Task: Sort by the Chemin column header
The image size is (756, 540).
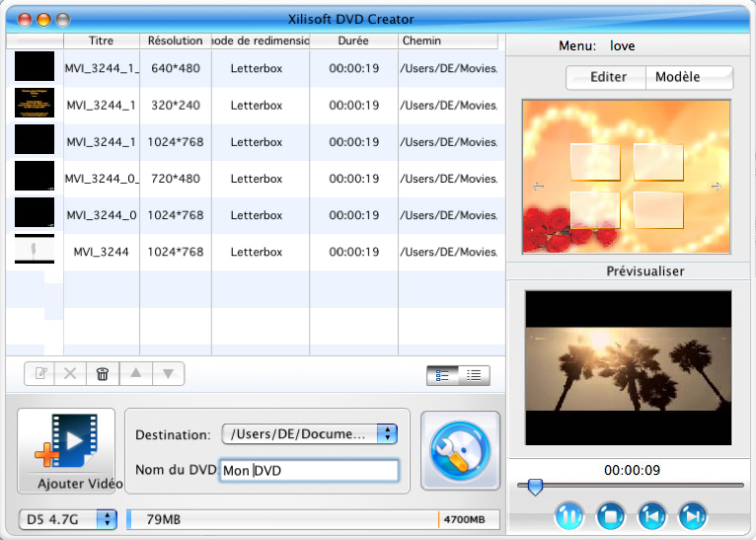Action: click(448, 41)
